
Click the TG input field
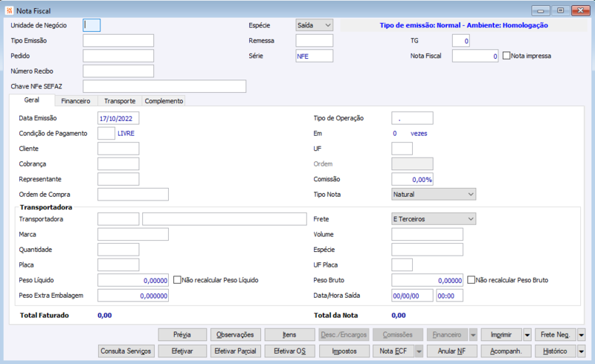coord(461,41)
